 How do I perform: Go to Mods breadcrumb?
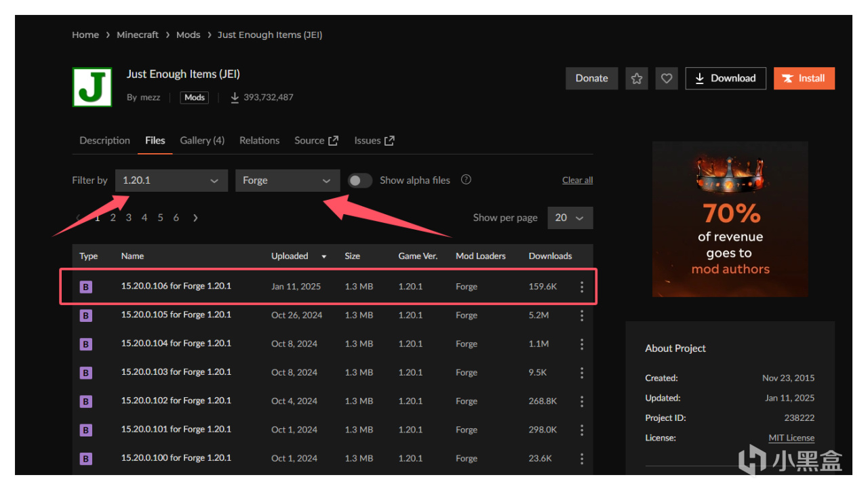188,35
